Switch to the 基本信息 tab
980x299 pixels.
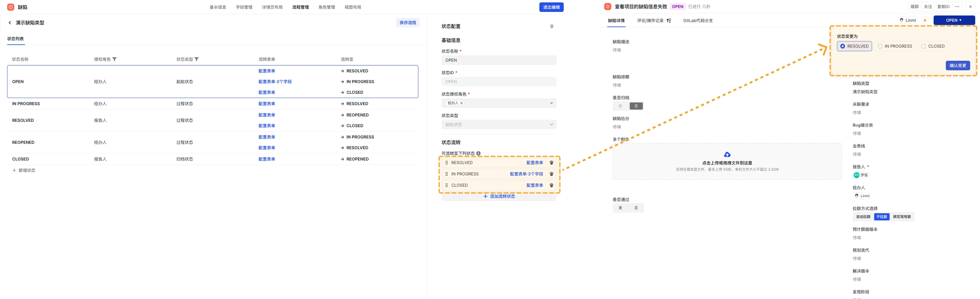click(218, 7)
